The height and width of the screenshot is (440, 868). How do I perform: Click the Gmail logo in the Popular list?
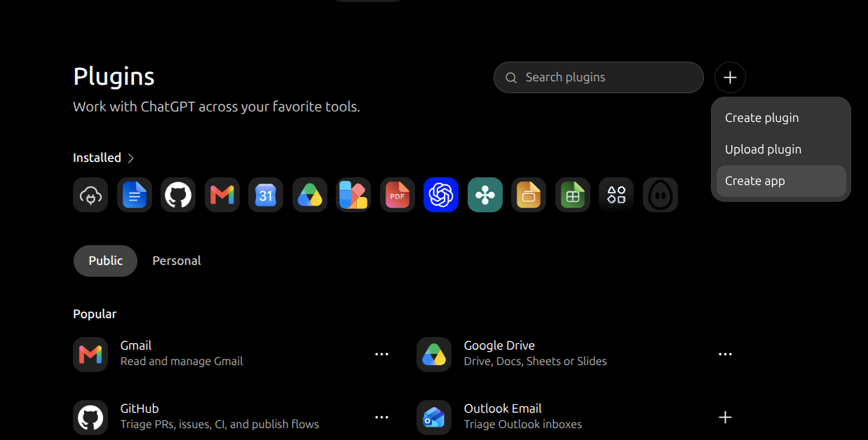click(x=90, y=355)
